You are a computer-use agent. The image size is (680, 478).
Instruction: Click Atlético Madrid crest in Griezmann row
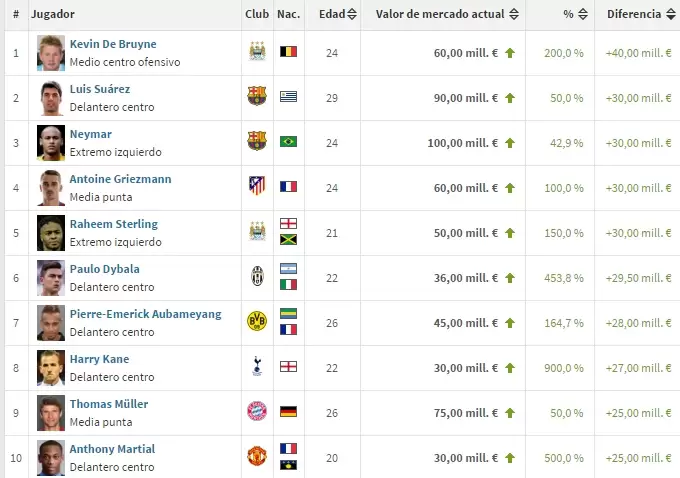coord(257,186)
